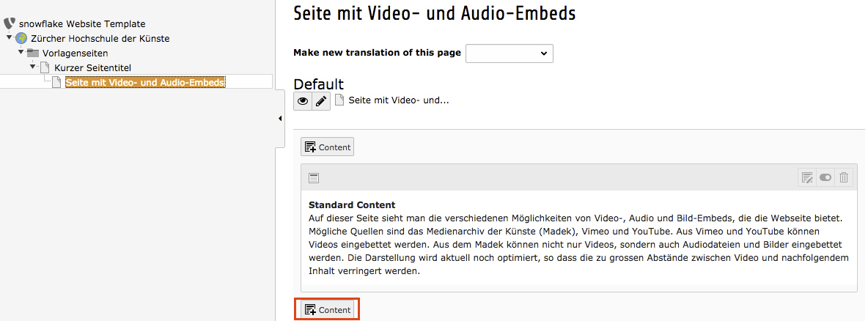Click the top Content button above Standard Content
The width and height of the screenshot is (868, 321).
[x=327, y=147]
